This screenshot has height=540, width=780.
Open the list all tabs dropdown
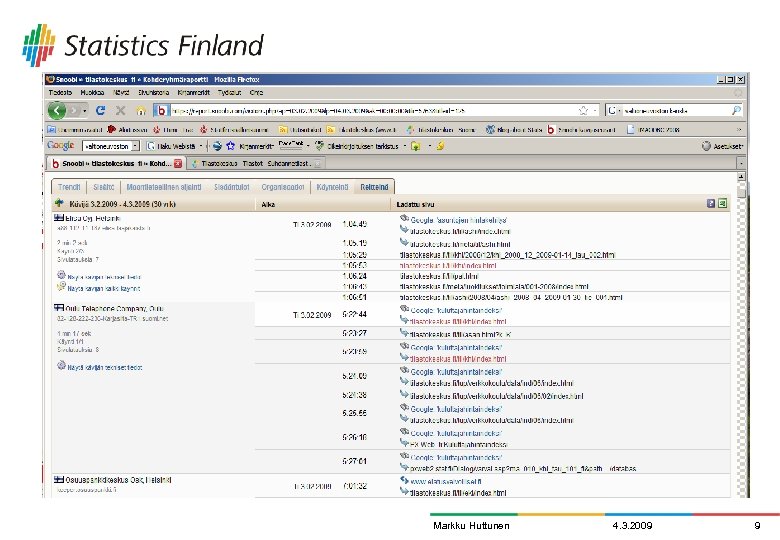click(x=741, y=163)
